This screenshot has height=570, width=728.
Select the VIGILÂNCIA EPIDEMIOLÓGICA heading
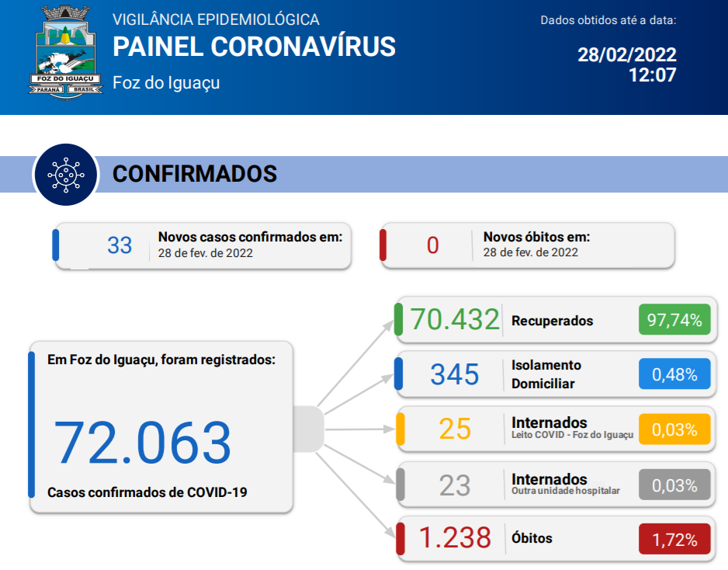click(216, 19)
